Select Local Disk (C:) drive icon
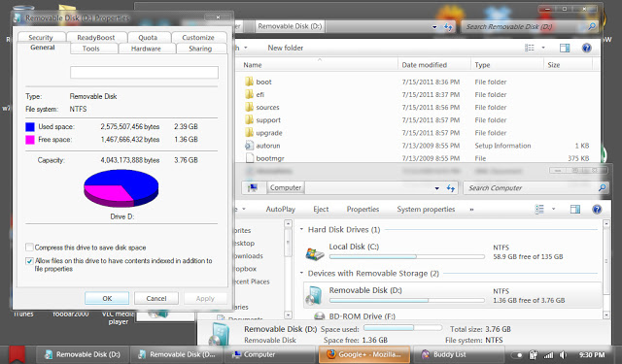Viewport: 622px width, 364px height. coord(315,252)
